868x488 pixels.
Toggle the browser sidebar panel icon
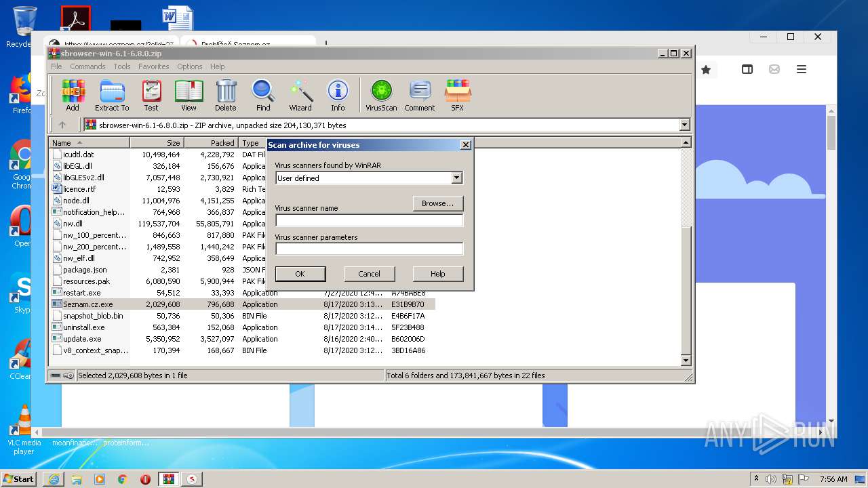(x=747, y=69)
